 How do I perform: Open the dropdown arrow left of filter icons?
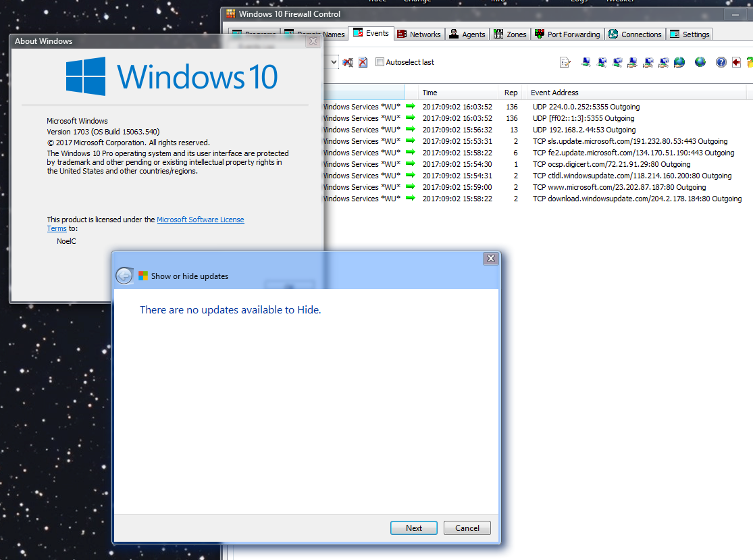click(x=334, y=62)
